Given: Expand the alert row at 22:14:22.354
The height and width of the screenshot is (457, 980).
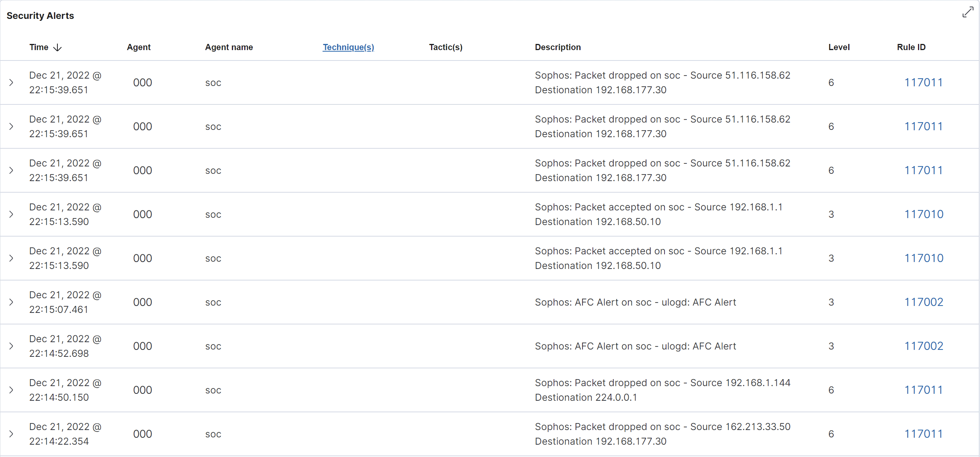Looking at the screenshot, I should pyautogui.click(x=11, y=434).
